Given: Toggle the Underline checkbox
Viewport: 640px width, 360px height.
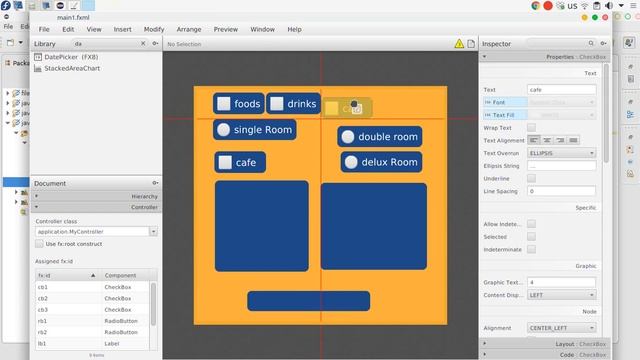Looking at the screenshot, I should point(531,178).
